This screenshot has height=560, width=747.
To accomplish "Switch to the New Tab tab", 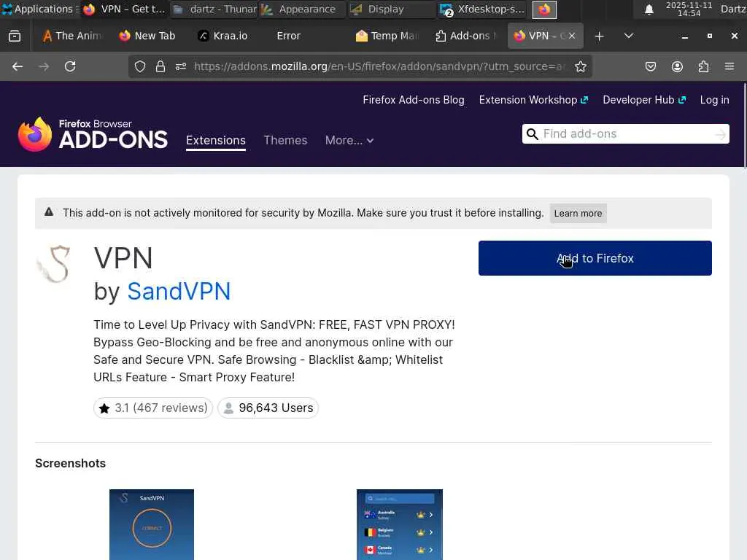I will click(147, 36).
